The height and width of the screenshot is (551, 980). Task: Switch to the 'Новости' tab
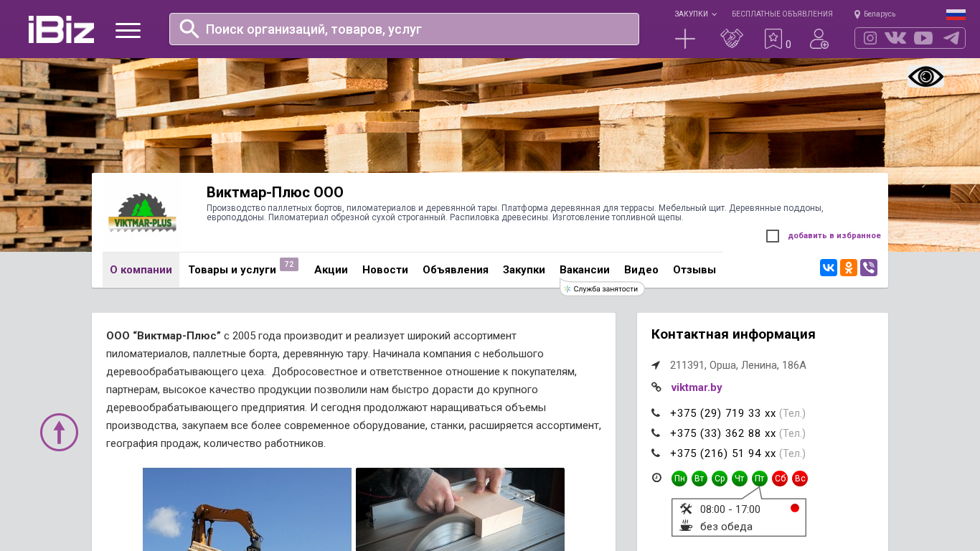coord(385,270)
